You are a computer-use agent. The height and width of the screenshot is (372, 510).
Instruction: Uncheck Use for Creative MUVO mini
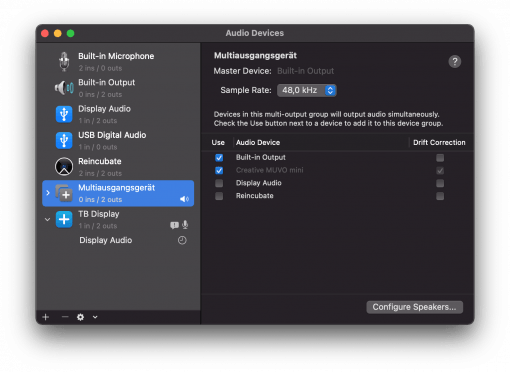[219, 171]
